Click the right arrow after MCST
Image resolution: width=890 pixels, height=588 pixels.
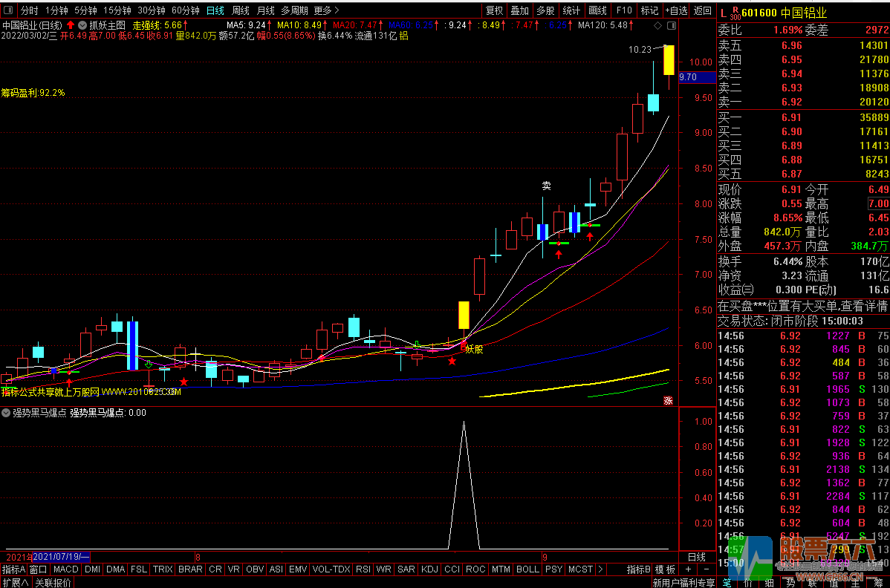click(x=600, y=569)
